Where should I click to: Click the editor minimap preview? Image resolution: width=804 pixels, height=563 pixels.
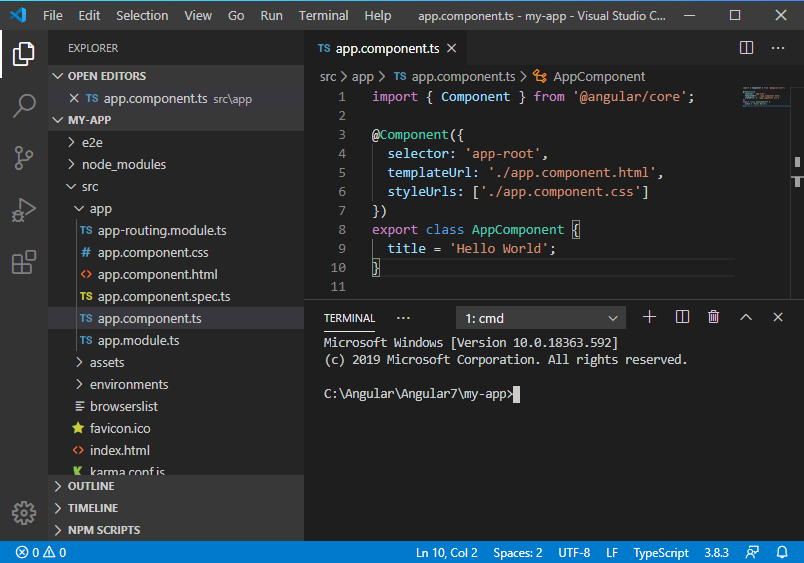[766, 96]
